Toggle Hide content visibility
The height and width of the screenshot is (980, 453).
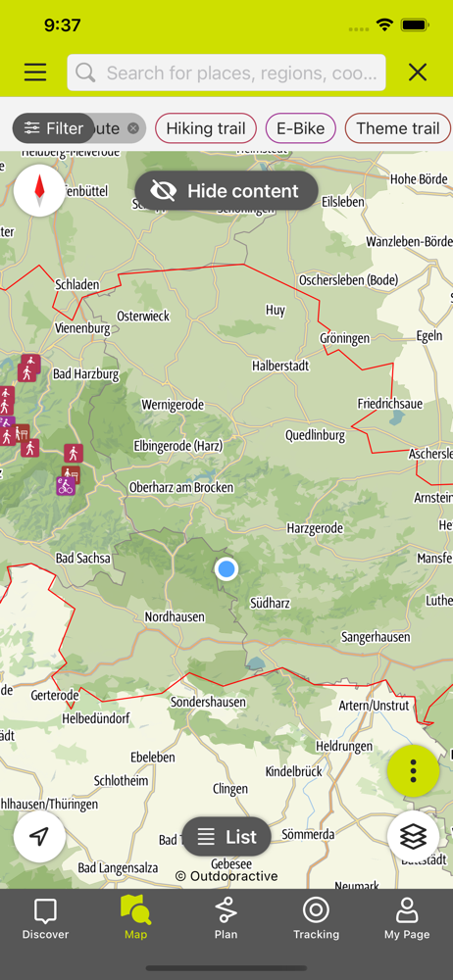(226, 191)
